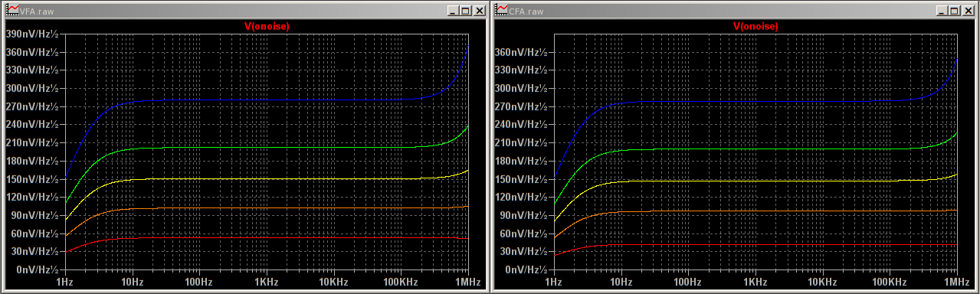Viewport: 980px width, 294px height.
Task: Click the 360nV/Hz½ axis label in CFA.raw
Action: click(520, 52)
